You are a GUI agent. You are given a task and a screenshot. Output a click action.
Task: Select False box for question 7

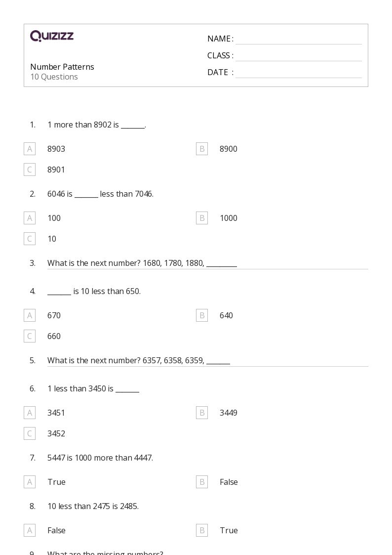(202, 482)
